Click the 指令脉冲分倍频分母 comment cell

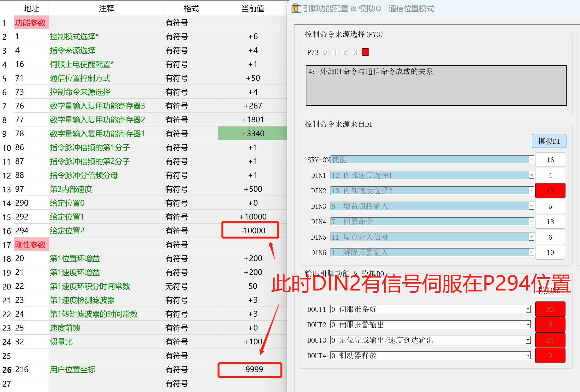point(106,175)
